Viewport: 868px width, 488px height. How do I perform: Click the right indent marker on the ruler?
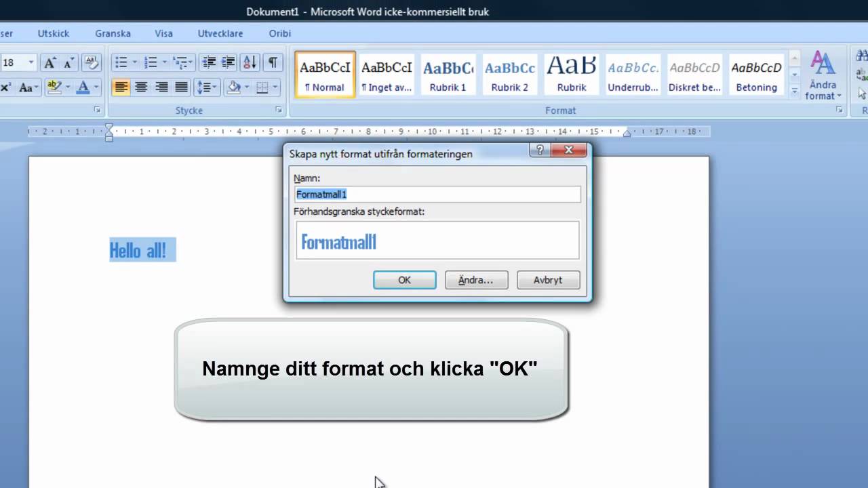pos(627,134)
